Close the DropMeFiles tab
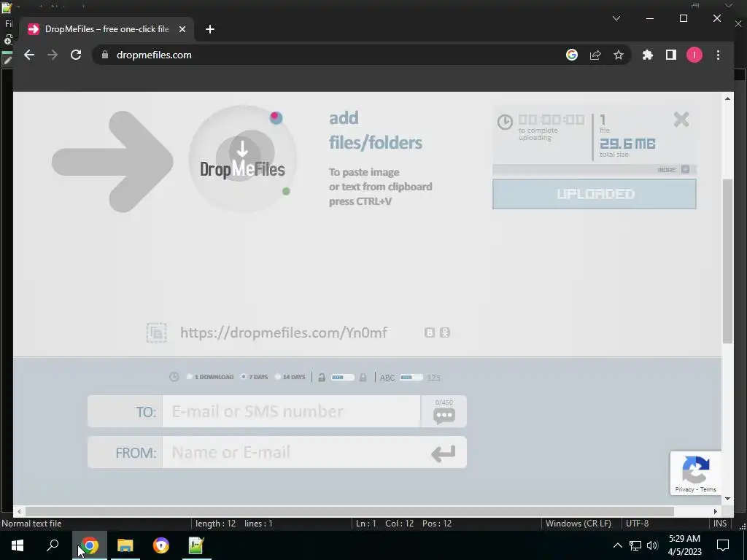747x560 pixels. 182,29
